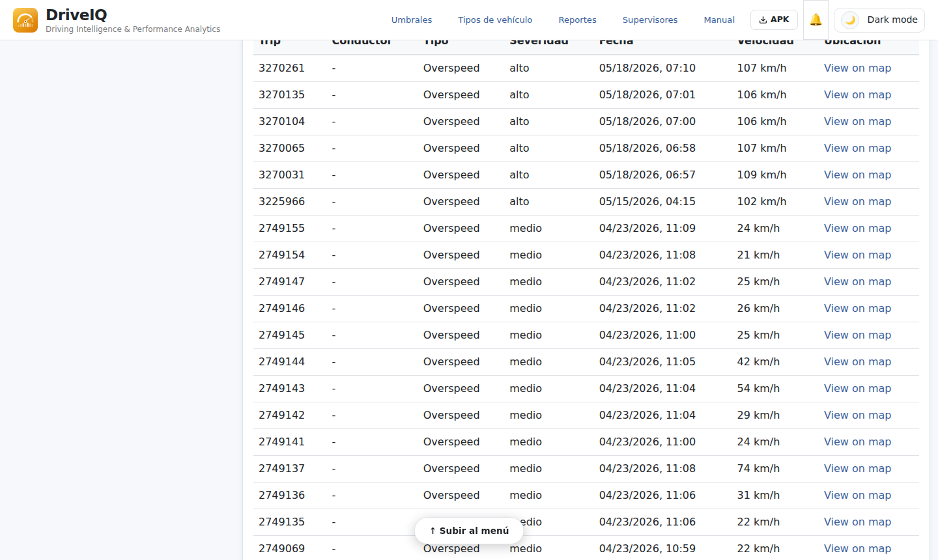Click the Subir al menú button
Viewport: 938px width, 560px height.
tap(469, 531)
